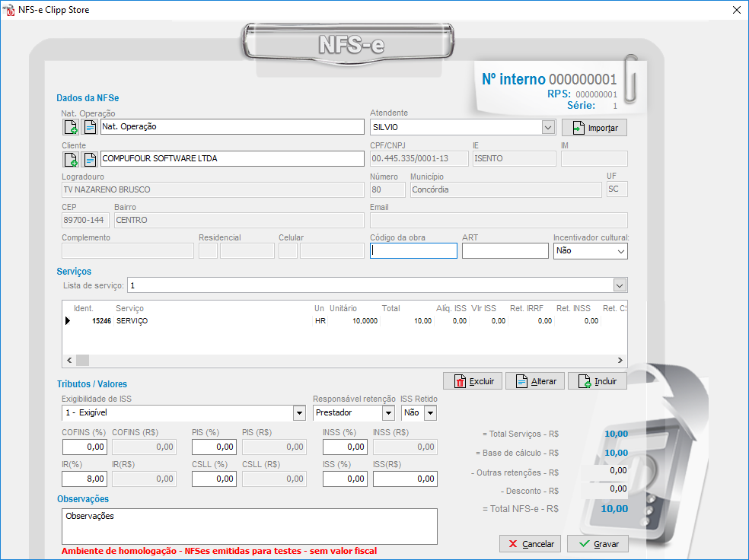
Task: Click the Cancelar button
Action: (x=531, y=544)
